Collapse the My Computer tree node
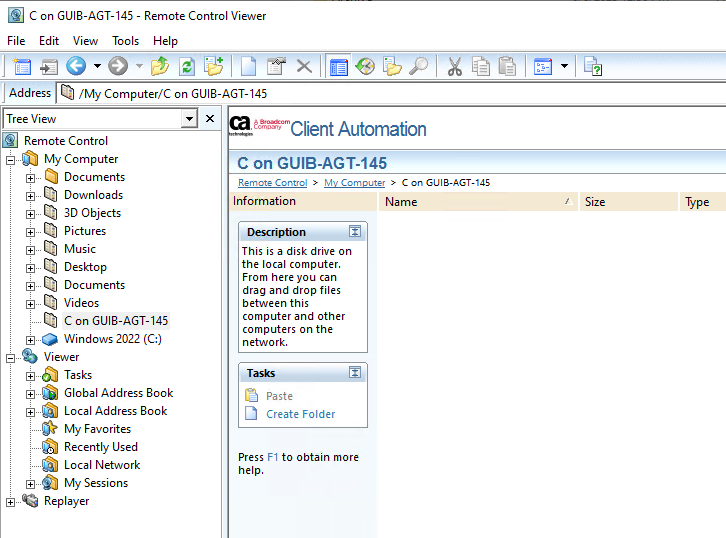 coord(11,159)
